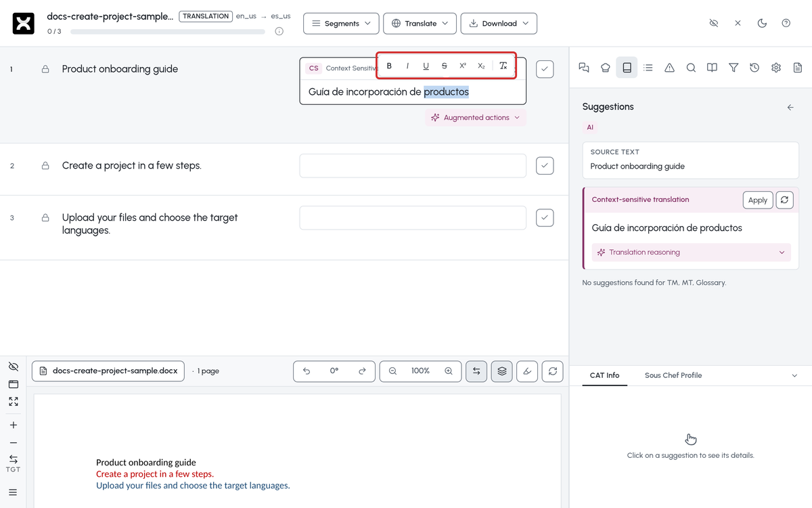Rotate the document preview counterclockwise
The image size is (812, 508).
[x=307, y=371]
